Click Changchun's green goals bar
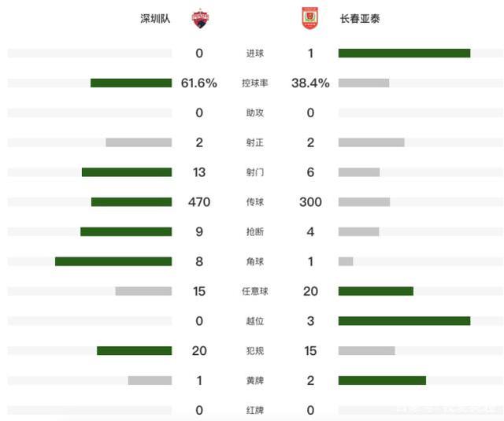Screen dimensions: 504x421 pyautogui.click(x=404, y=54)
